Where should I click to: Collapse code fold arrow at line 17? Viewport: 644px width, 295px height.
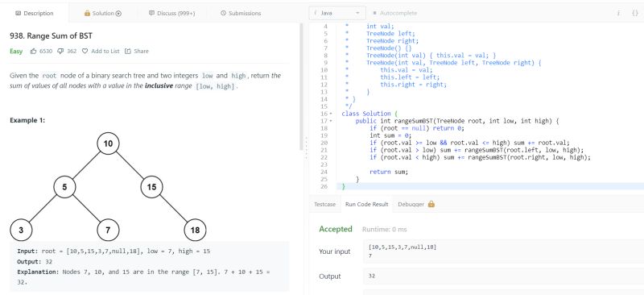[331, 121]
